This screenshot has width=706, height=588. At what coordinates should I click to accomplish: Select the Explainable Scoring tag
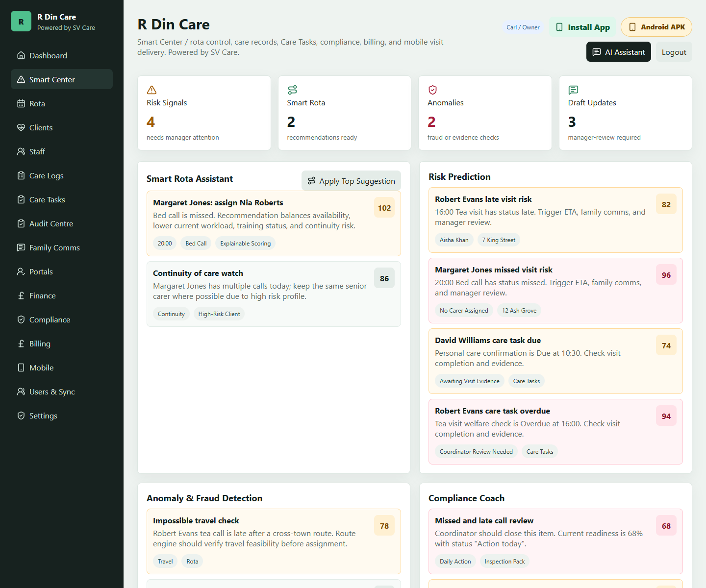245,244
